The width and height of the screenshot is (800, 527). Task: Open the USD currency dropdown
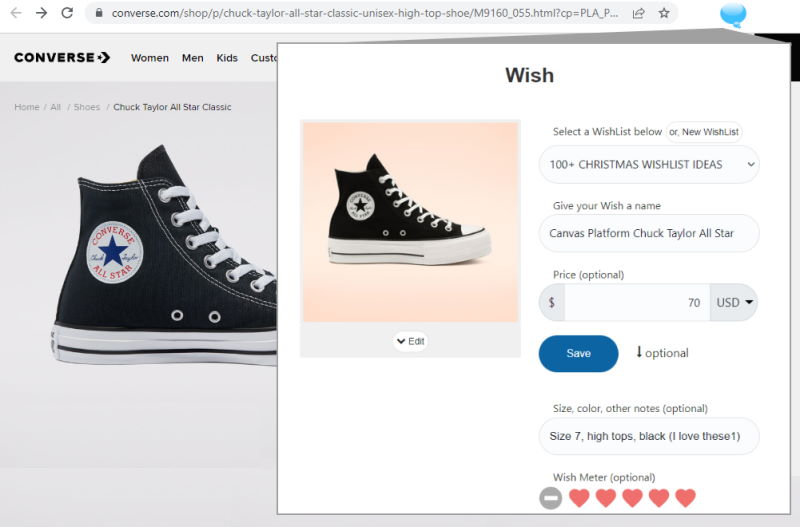(x=733, y=302)
